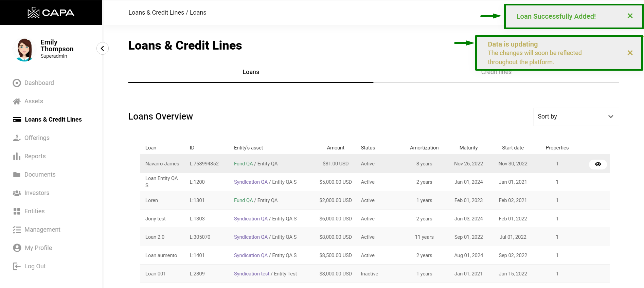Open the Sort by dropdown

[576, 117]
